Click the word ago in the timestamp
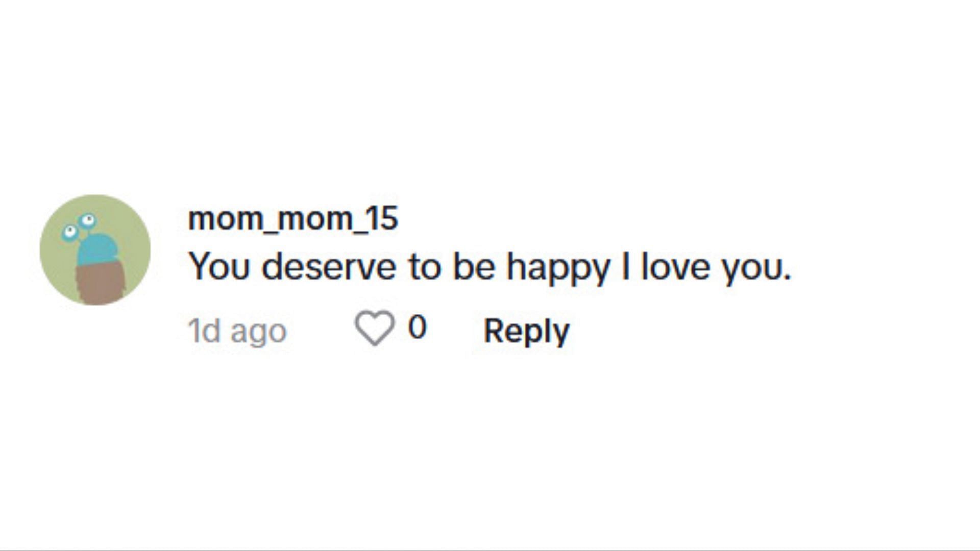 (259, 333)
